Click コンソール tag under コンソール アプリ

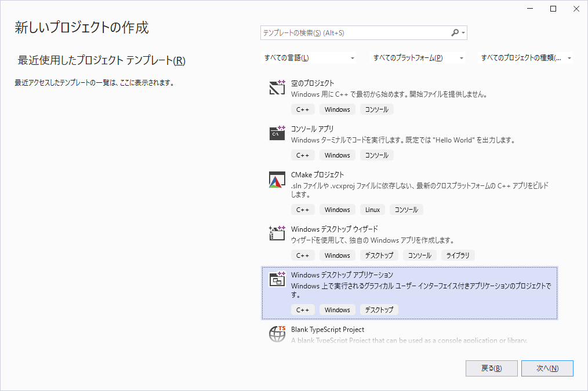click(376, 155)
